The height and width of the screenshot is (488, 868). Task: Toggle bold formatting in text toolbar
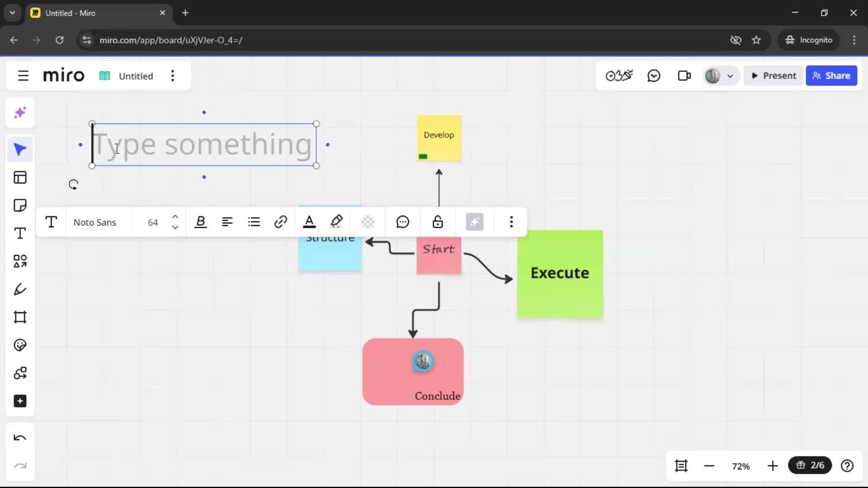[x=201, y=222]
